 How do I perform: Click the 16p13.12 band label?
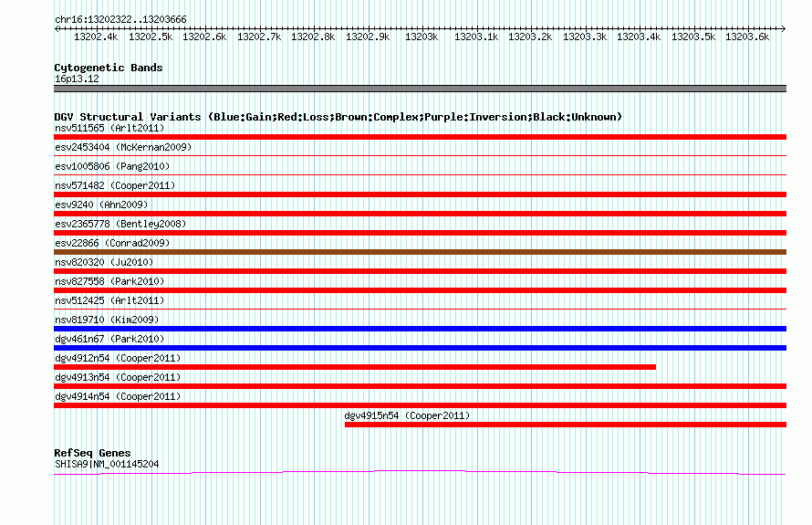(77, 79)
